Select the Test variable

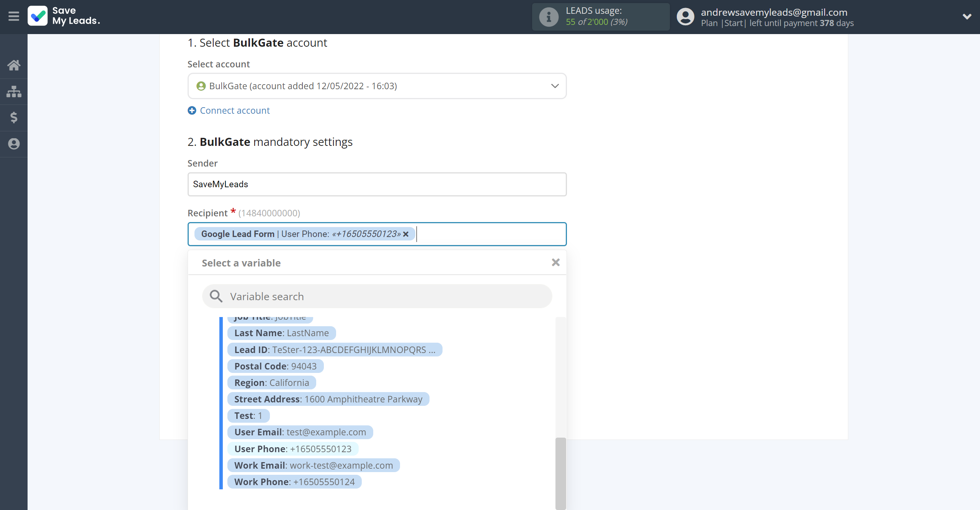point(248,416)
